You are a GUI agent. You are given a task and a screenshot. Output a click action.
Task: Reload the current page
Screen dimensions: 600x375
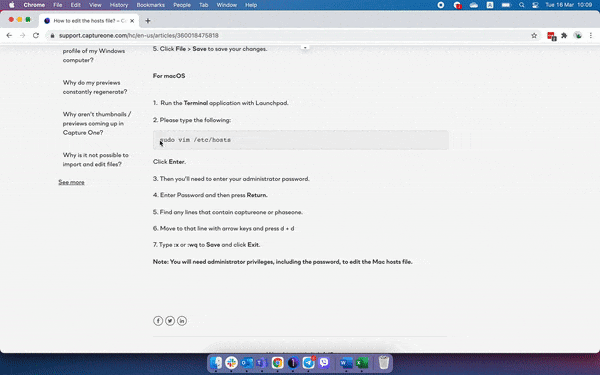(x=36, y=36)
